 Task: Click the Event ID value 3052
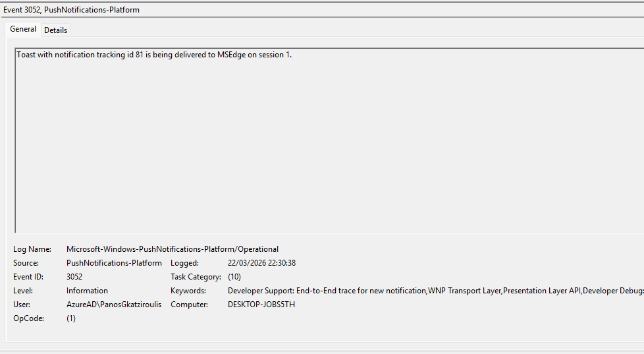click(x=74, y=277)
